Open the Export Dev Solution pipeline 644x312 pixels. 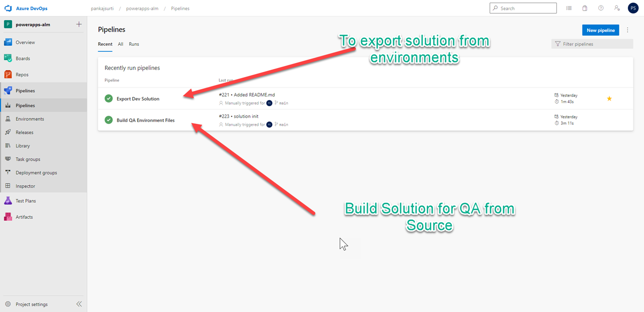click(x=138, y=99)
